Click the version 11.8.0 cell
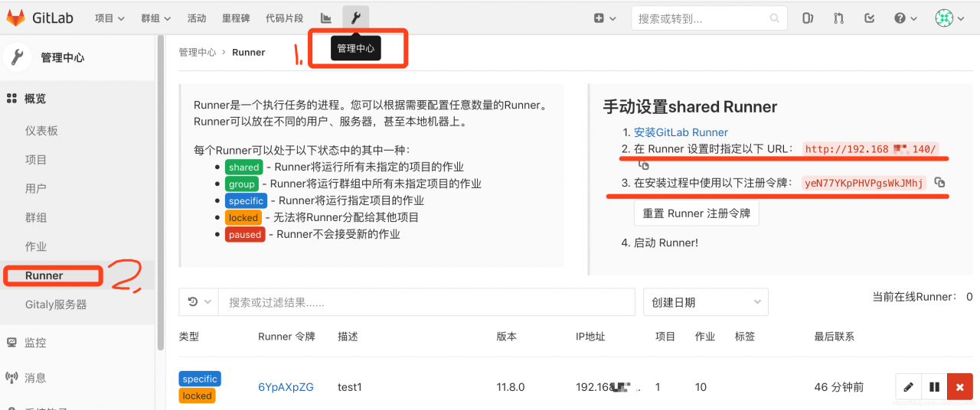The image size is (980, 410). tap(511, 387)
